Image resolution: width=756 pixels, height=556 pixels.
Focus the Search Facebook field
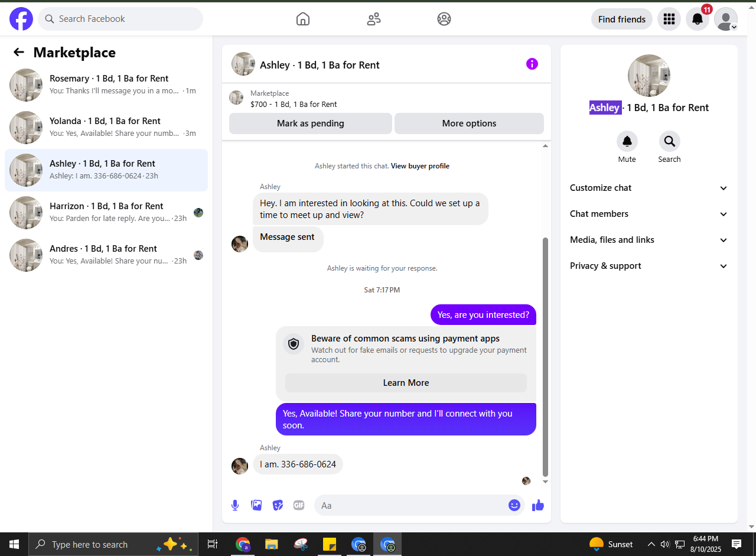120,19
